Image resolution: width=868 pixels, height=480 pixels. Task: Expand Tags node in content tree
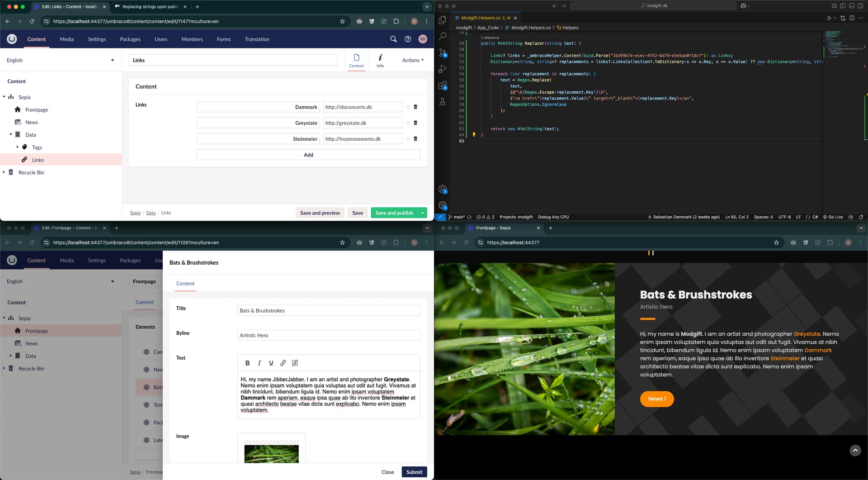click(18, 147)
